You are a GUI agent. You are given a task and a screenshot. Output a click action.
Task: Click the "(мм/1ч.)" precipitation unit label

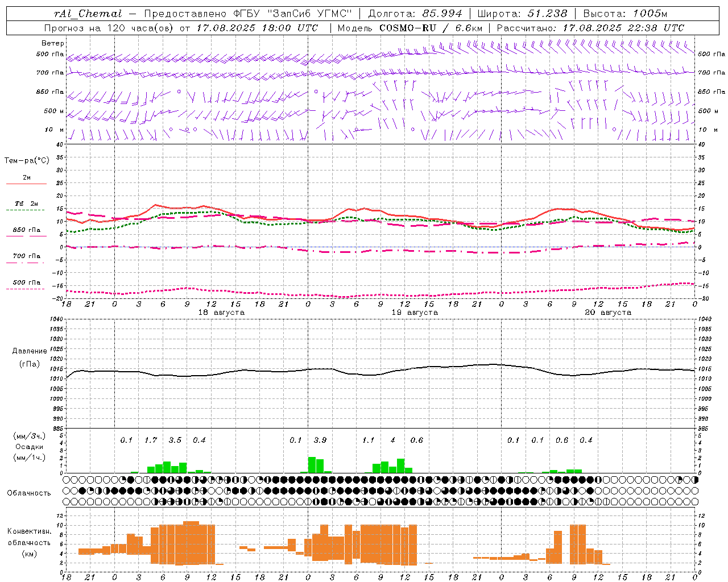coord(29,458)
